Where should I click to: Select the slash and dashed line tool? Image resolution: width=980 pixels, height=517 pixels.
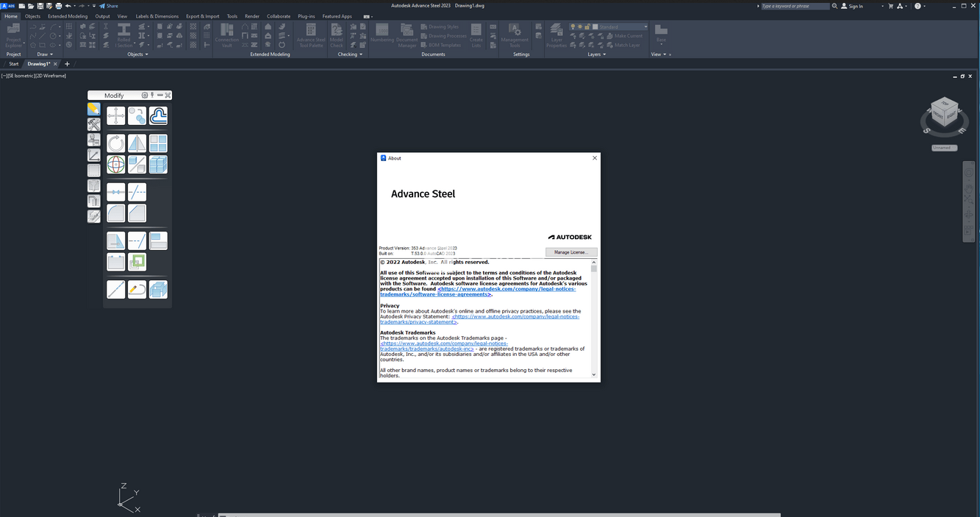point(137,192)
